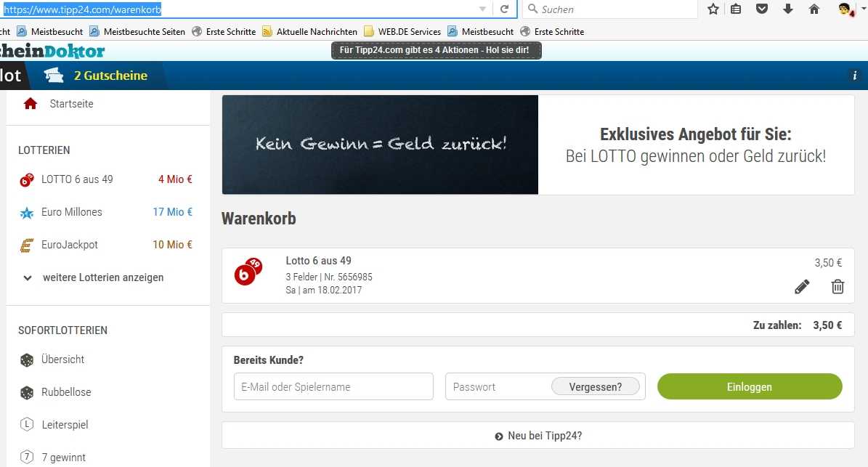This screenshot has height=467, width=868.
Task: Edit the cart ticket with pencil icon
Action: (x=802, y=287)
